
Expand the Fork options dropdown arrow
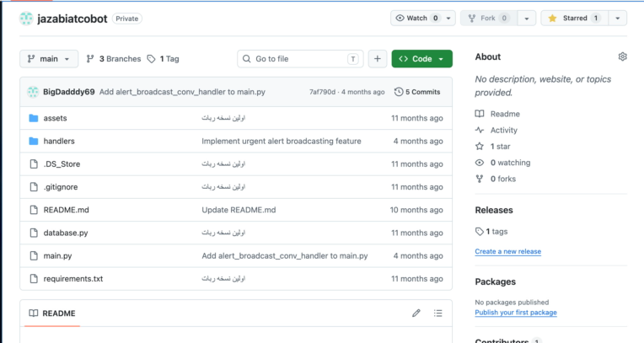[x=527, y=18]
